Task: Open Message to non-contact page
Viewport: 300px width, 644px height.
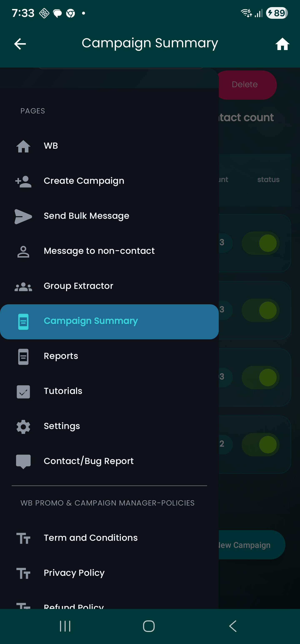Action: (x=99, y=251)
